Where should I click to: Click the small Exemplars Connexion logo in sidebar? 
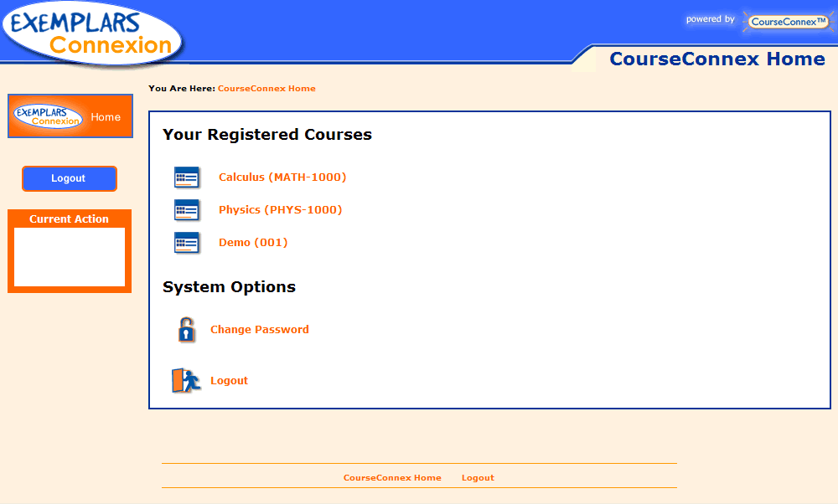point(48,116)
